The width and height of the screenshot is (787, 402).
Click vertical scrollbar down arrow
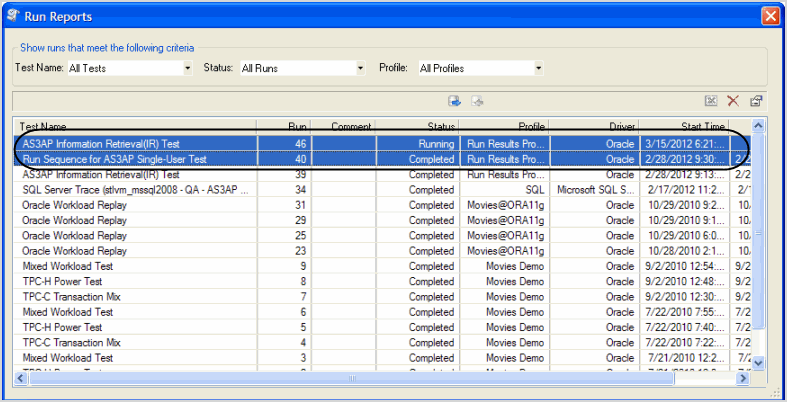point(758,363)
